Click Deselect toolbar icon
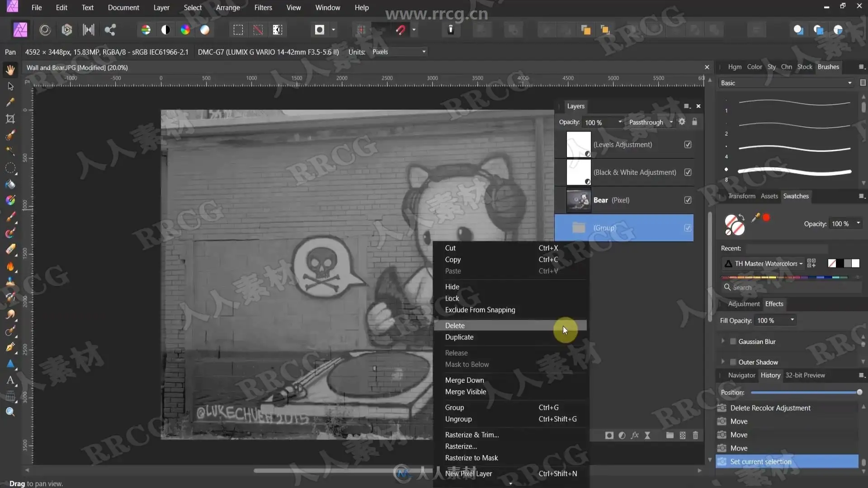Image resolution: width=868 pixels, height=488 pixels. [x=258, y=30]
